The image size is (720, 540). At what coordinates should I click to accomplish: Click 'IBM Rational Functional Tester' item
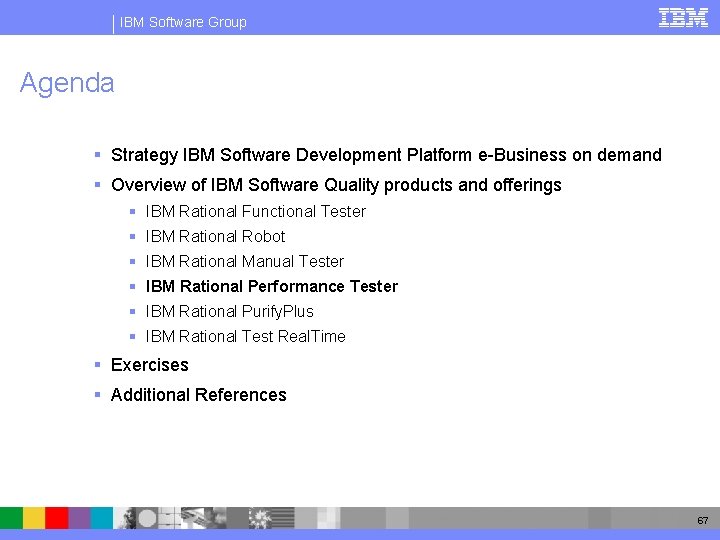(256, 212)
